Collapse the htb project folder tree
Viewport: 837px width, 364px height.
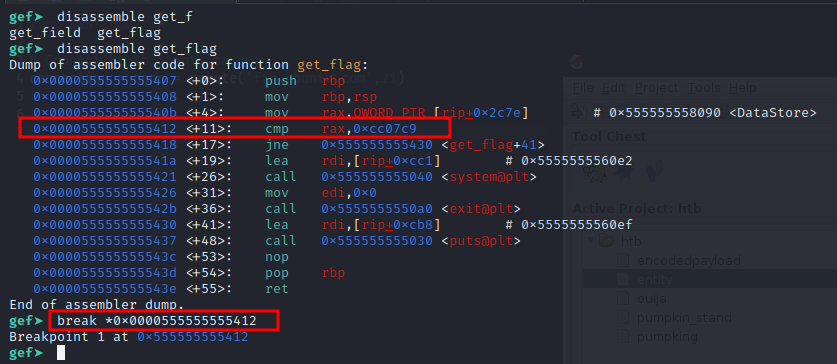click(x=590, y=241)
